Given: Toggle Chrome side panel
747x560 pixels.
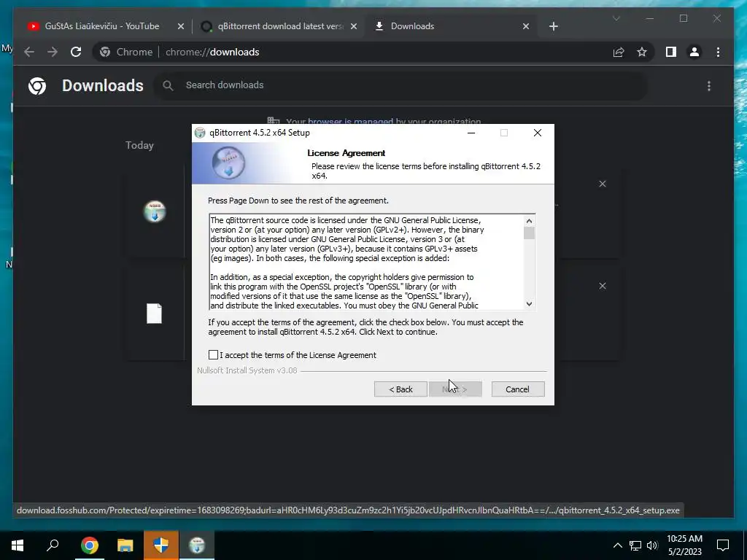Looking at the screenshot, I should (x=671, y=52).
